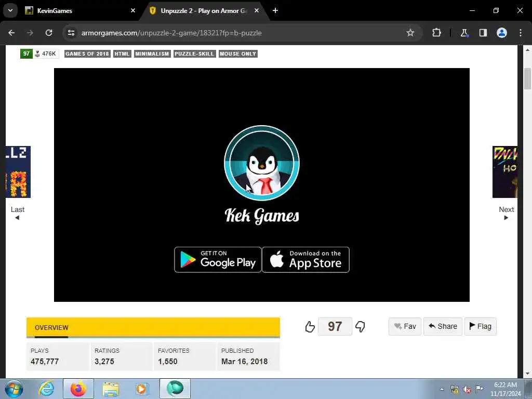
Task: Click the muted volume tray icon
Action: pos(467,390)
